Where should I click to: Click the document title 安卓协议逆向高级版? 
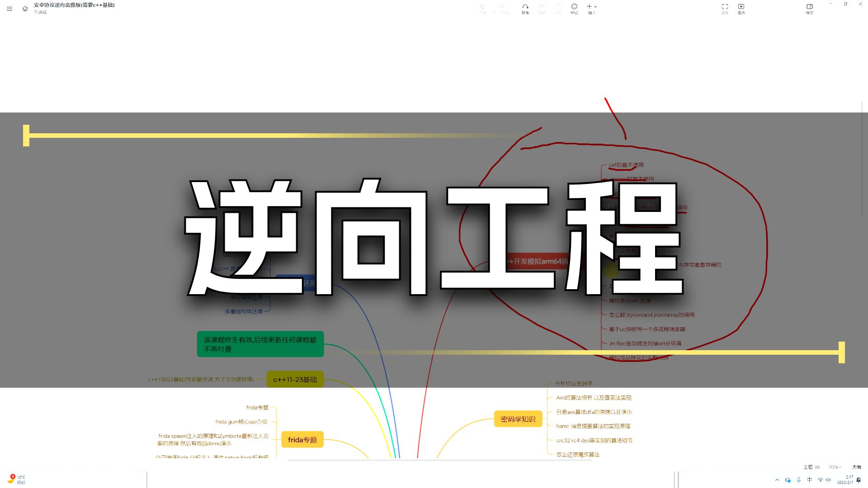point(74,5)
